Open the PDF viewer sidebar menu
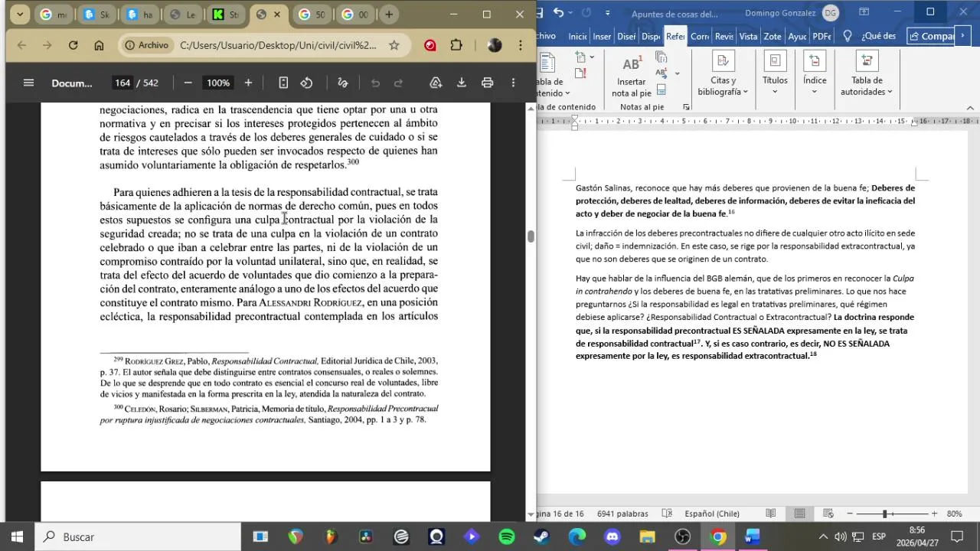This screenshot has width=980, height=551. tap(28, 83)
